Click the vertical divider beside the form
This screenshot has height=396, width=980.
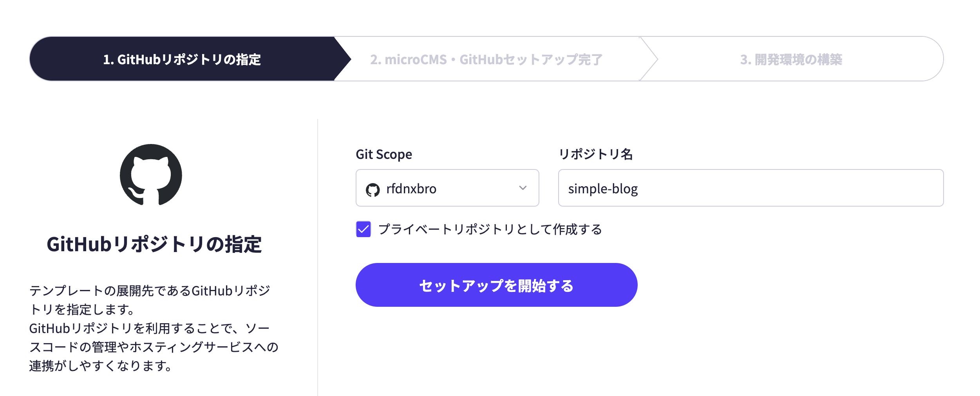[x=317, y=257]
